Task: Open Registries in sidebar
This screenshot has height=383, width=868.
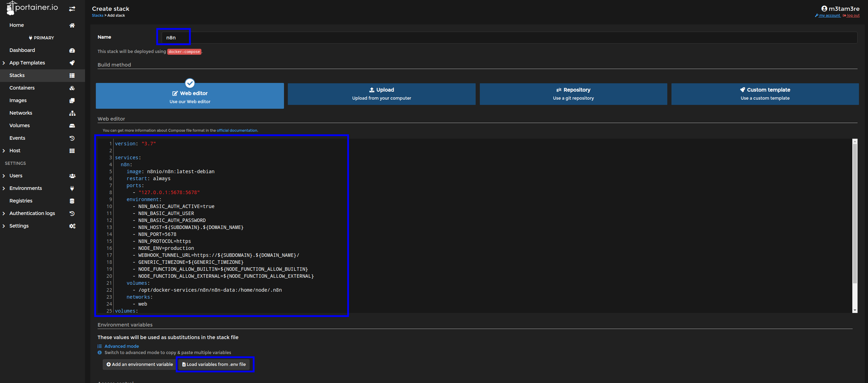Action: click(x=43, y=201)
